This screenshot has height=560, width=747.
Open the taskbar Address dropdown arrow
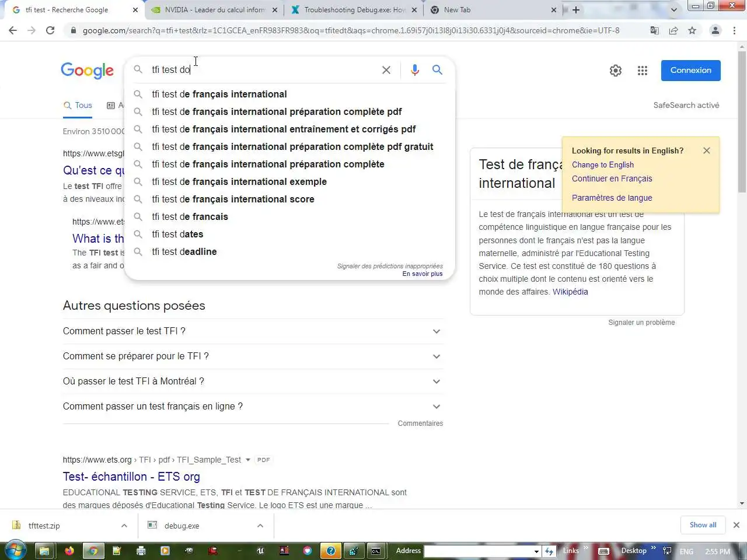pos(536,551)
